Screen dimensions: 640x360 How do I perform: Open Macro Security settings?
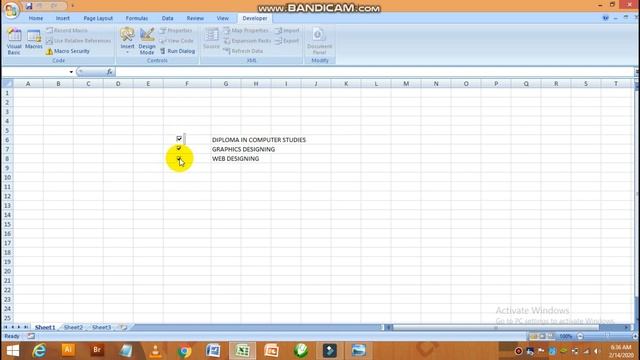click(68, 51)
